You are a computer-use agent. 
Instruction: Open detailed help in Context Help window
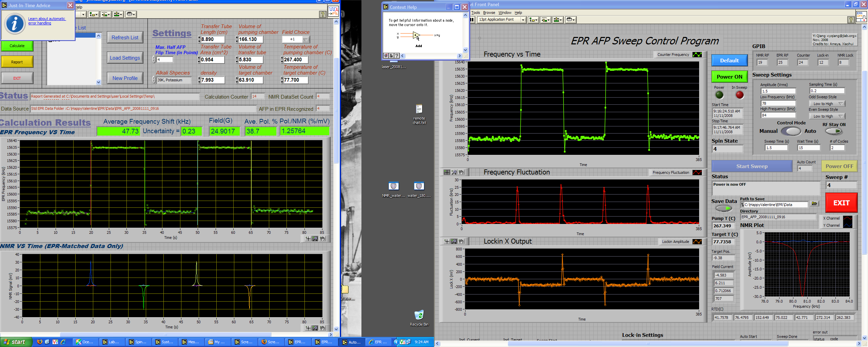397,56
